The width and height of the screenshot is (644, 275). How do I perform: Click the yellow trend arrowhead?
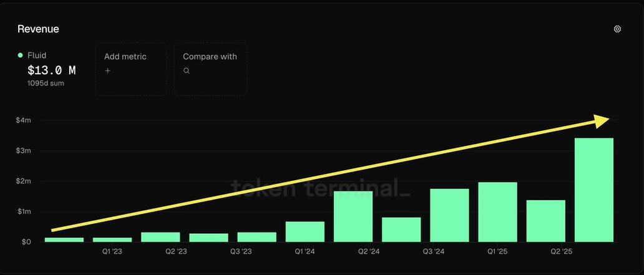602,120
